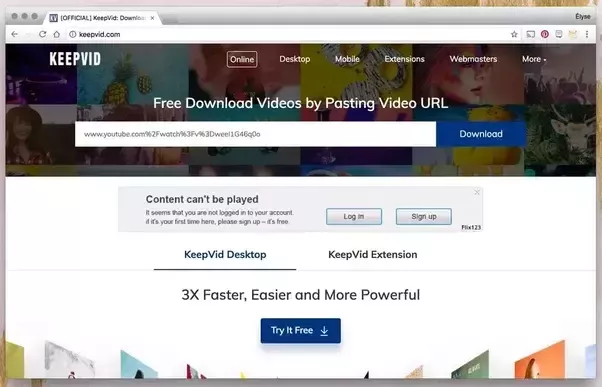Expand the More dropdown in navigation
This screenshot has height=387, width=602.
[x=534, y=59]
